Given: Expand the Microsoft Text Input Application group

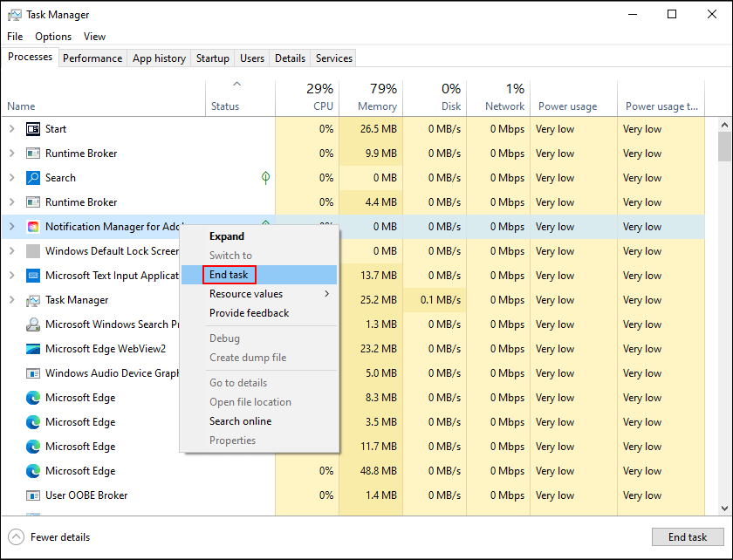Looking at the screenshot, I should (12, 276).
